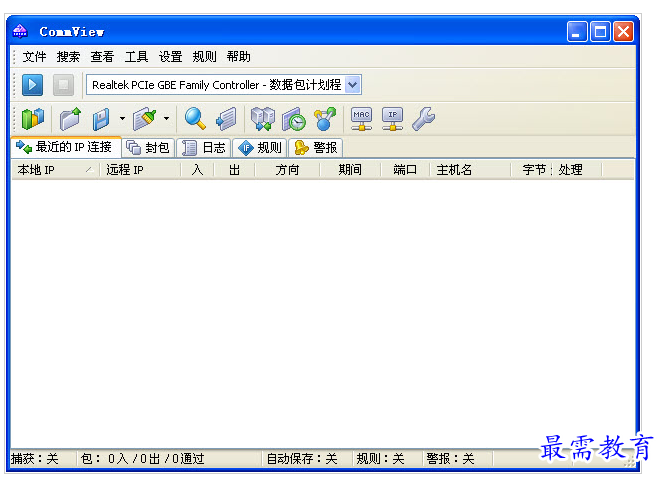Open the 规则 menu in menu bar

(204, 57)
